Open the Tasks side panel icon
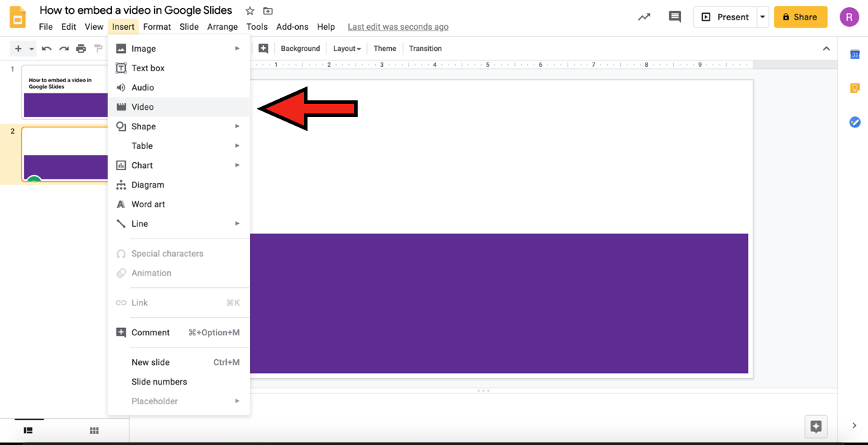The image size is (868, 445). coord(855,122)
